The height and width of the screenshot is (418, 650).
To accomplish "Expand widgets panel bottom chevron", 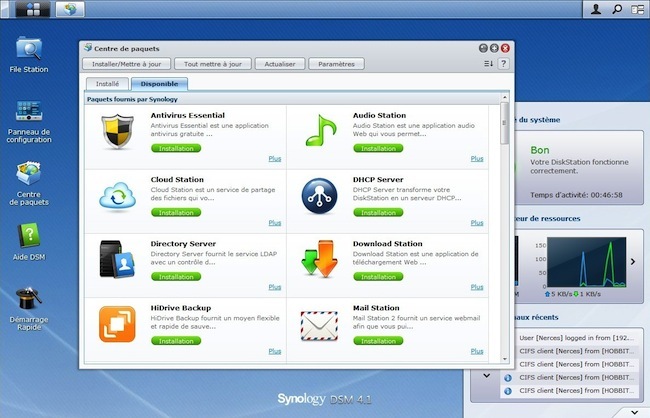I will (634, 412).
